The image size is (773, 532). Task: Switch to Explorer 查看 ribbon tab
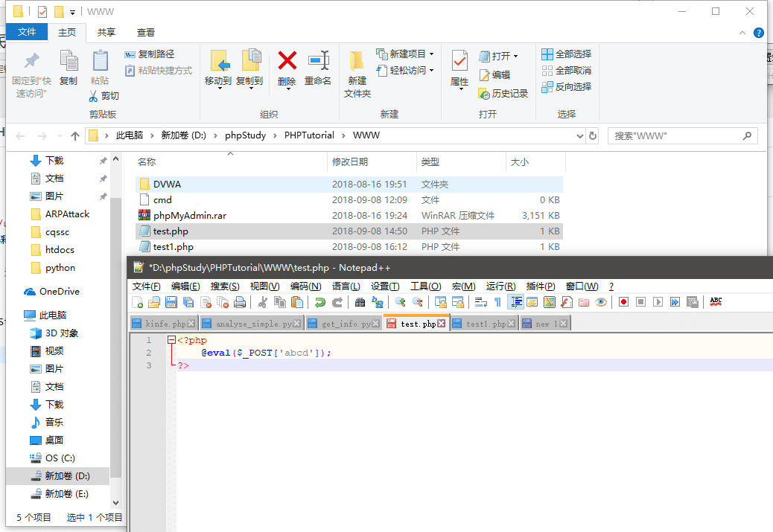click(145, 33)
